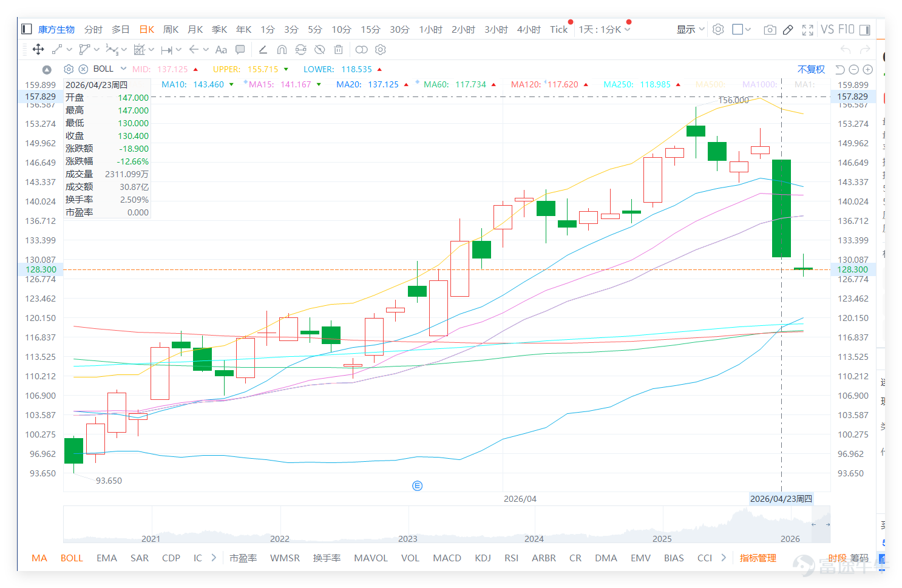Toggle the left sidebar panel icon
The image size is (902, 588).
[26, 29]
